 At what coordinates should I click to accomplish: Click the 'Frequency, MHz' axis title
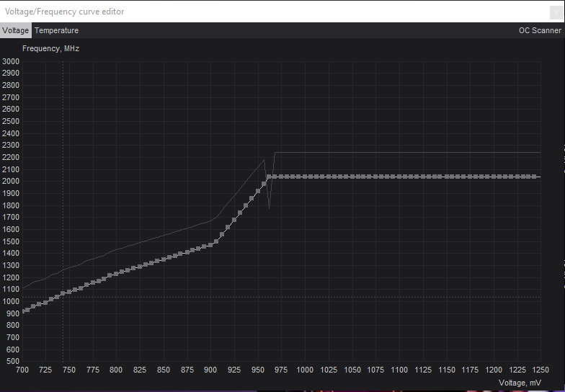coord(50,49)
